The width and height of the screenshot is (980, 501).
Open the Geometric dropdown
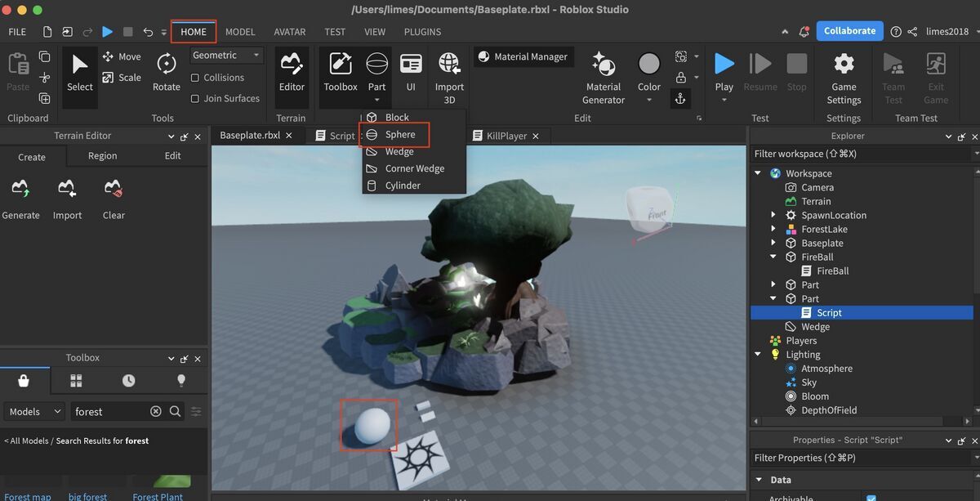(226, 55)
